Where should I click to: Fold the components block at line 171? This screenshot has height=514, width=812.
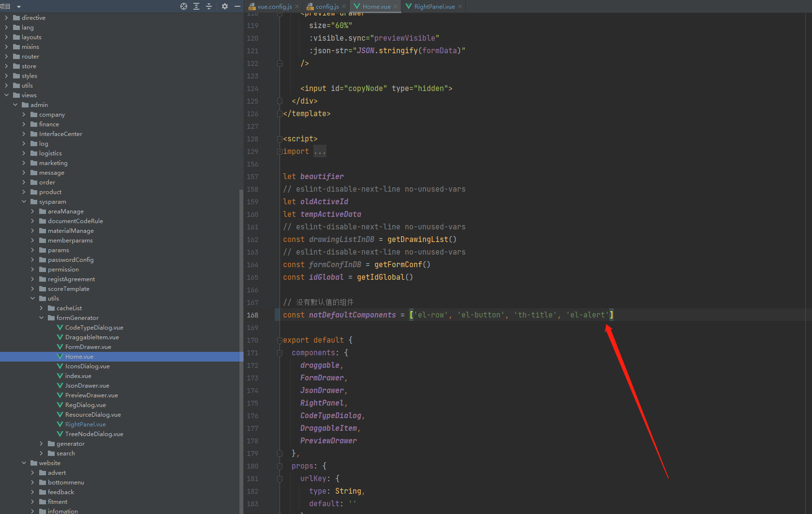pos(280,353)
